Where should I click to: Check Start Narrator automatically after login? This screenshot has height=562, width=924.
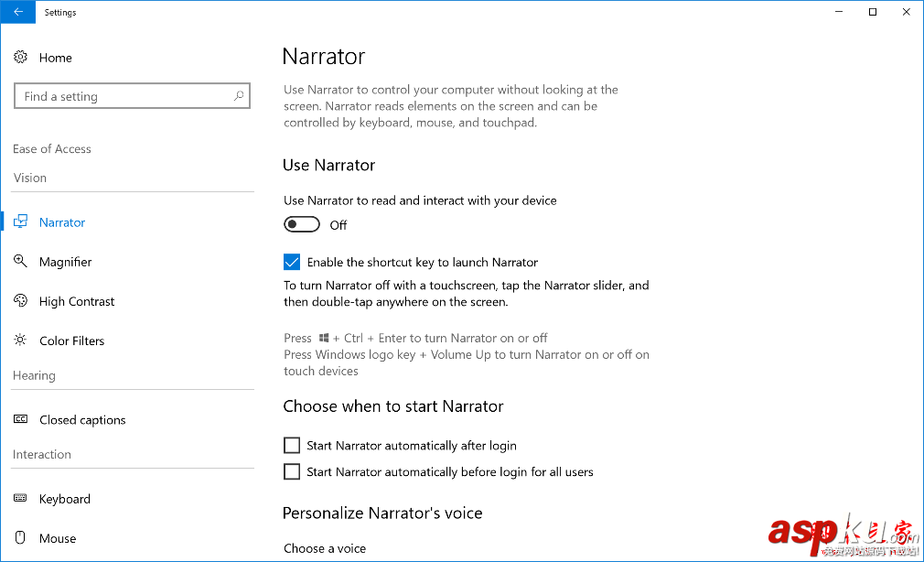coord(292,446)
